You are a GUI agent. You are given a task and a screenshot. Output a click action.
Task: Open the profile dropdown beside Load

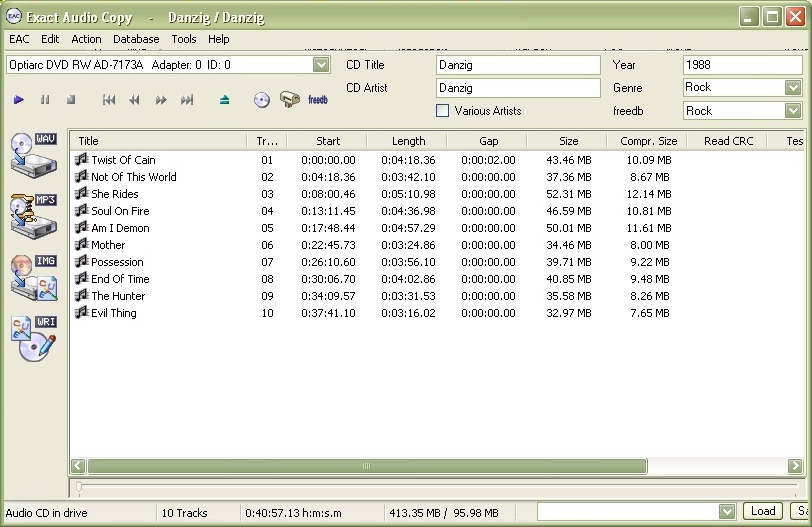727,512
